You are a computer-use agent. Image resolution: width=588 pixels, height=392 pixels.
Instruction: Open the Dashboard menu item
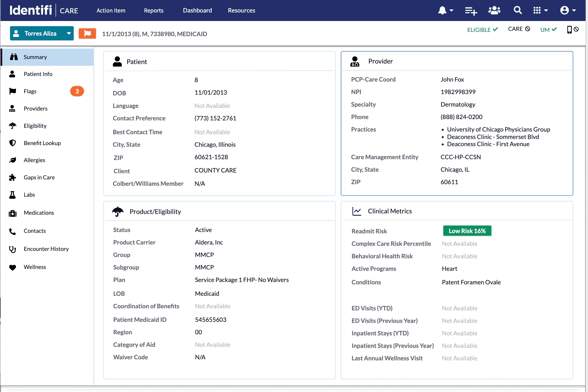pyautogui.click(x=197, y=10)
